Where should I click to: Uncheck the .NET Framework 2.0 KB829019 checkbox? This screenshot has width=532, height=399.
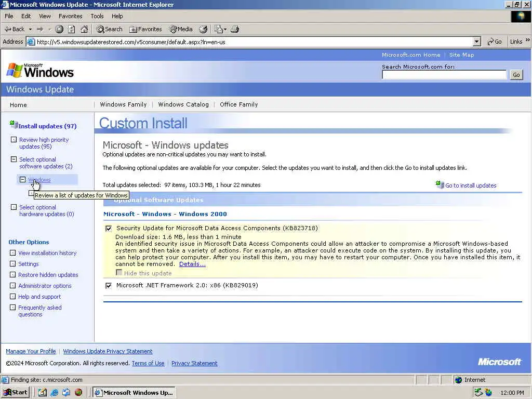(x=109, y=286)
